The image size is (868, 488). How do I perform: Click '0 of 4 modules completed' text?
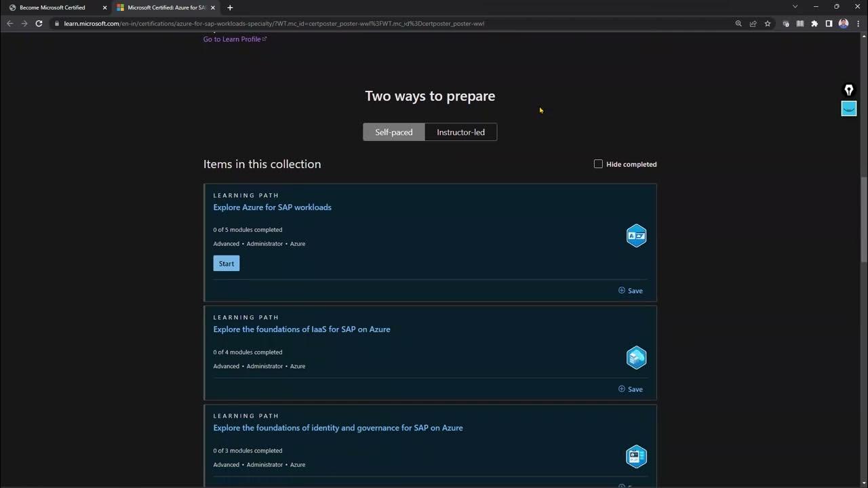tap(248, 352)
